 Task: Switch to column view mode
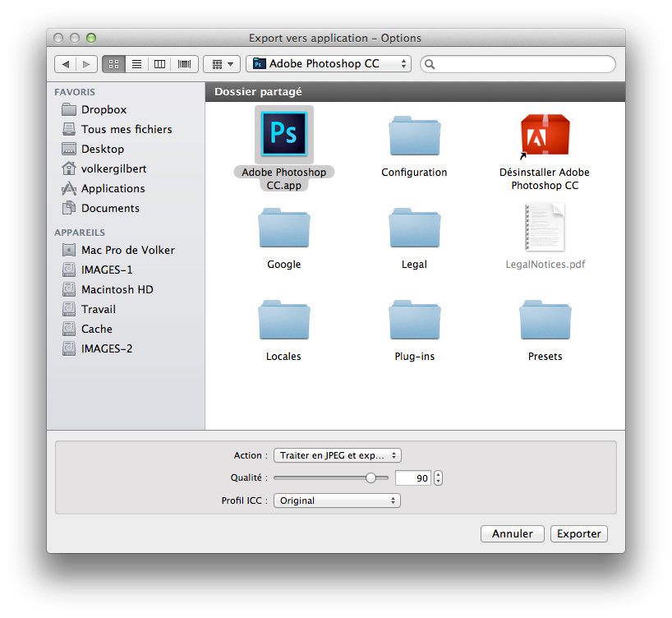(x=159, y=64)
